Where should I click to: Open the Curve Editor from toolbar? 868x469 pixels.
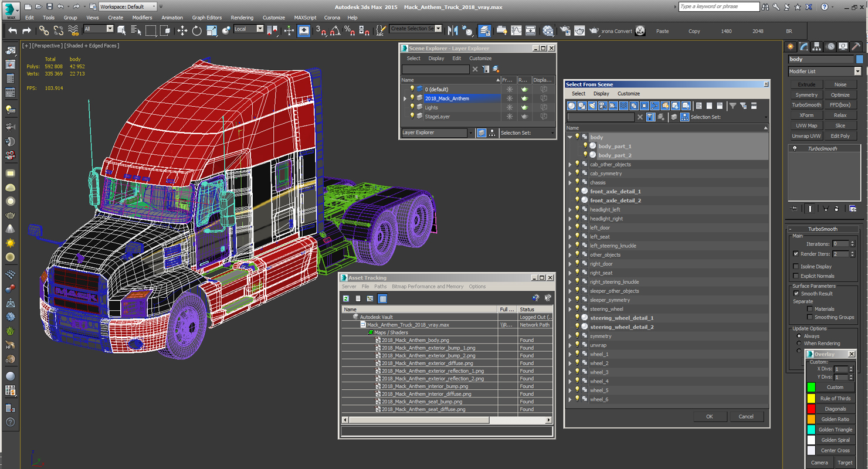(516, 30)
